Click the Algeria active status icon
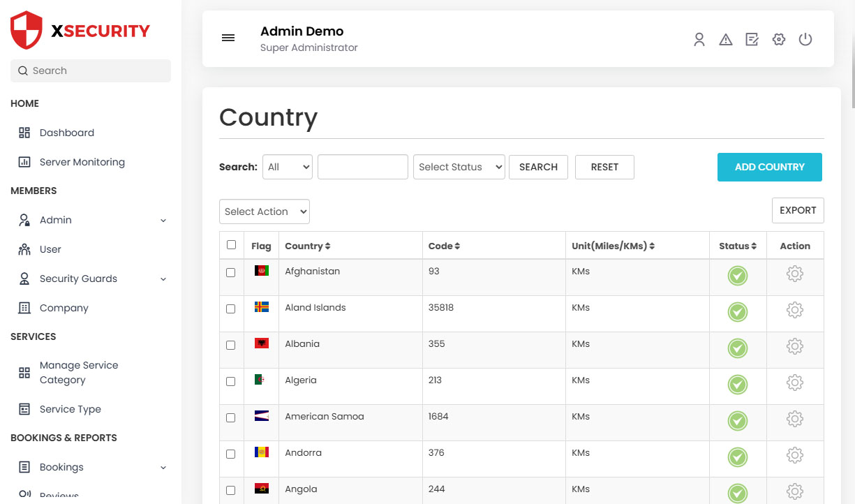 click(738, 385)
